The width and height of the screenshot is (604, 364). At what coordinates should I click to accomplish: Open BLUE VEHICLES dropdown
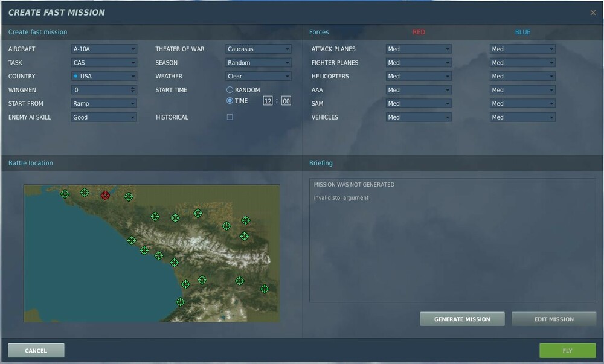pyautogui.click(x=522, y=117)
